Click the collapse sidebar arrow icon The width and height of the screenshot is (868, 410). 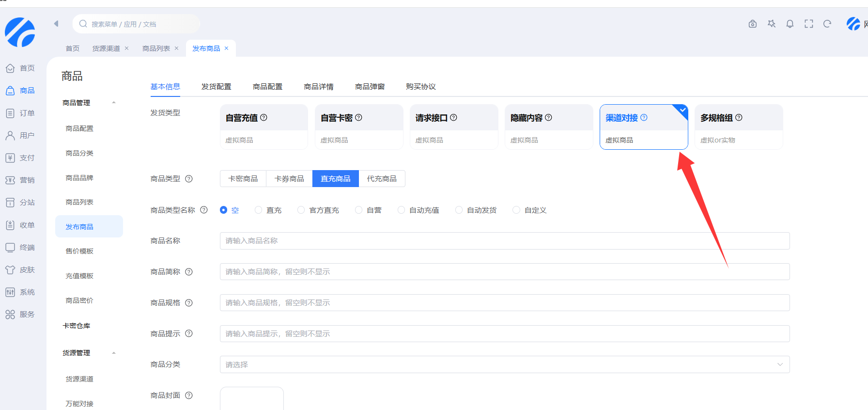[56, 24]
